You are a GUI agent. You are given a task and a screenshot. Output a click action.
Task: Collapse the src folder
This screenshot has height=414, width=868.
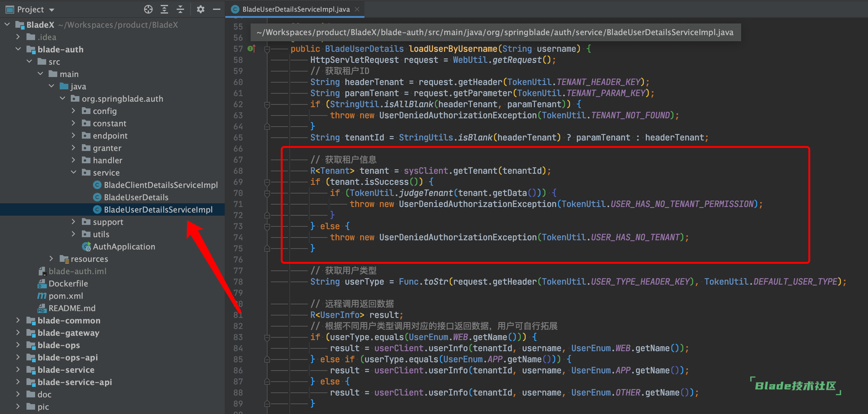click(29, 61)
